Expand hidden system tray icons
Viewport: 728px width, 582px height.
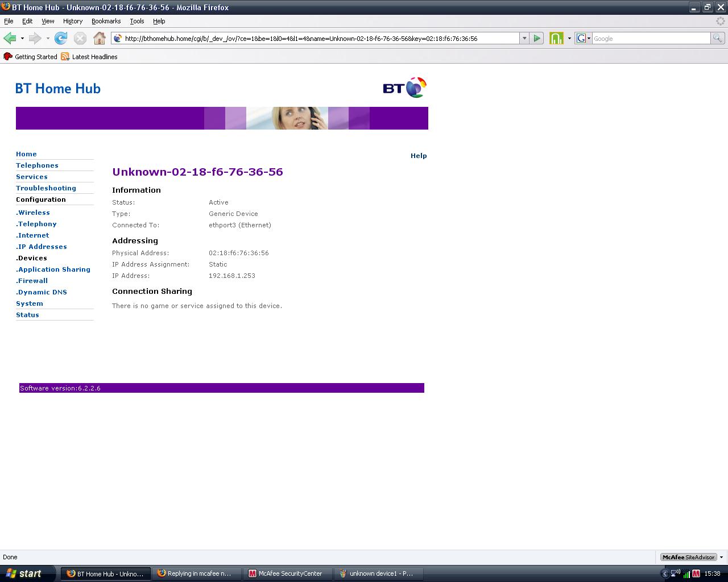(x=664, y=573)
